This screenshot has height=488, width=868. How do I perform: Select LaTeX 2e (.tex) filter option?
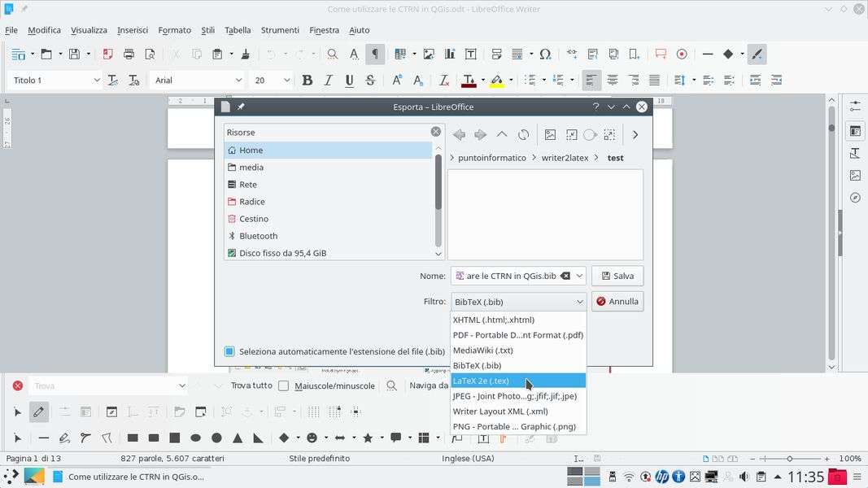point(517,381)
